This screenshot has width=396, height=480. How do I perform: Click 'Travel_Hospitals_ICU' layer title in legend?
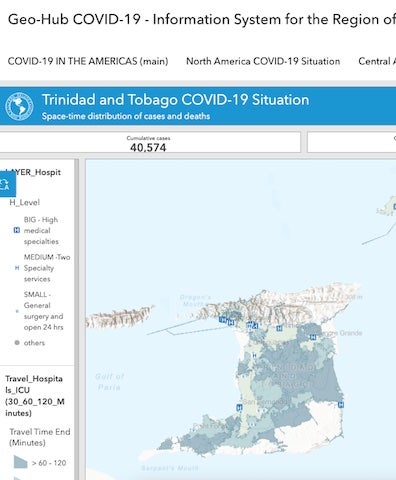(35, 396)
